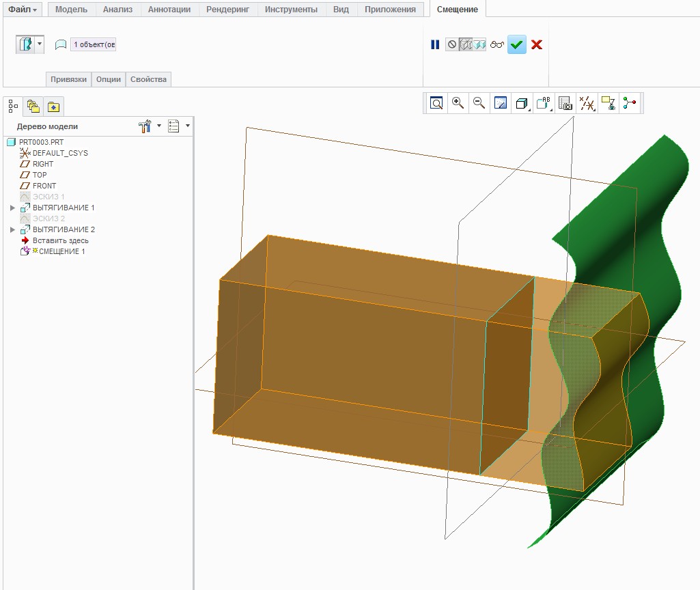The image size is (700, 590).
Task: Open the Привязки panel tab
Action: point(68,79)
